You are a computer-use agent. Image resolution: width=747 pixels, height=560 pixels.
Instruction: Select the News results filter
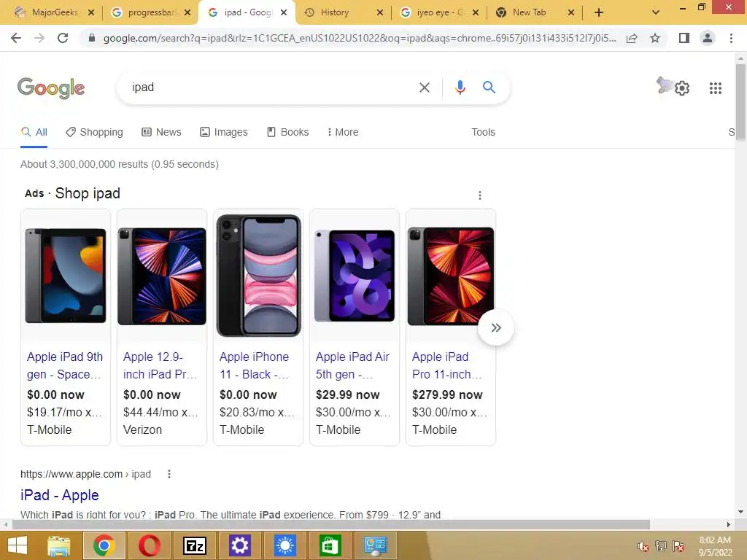point(161,133)
